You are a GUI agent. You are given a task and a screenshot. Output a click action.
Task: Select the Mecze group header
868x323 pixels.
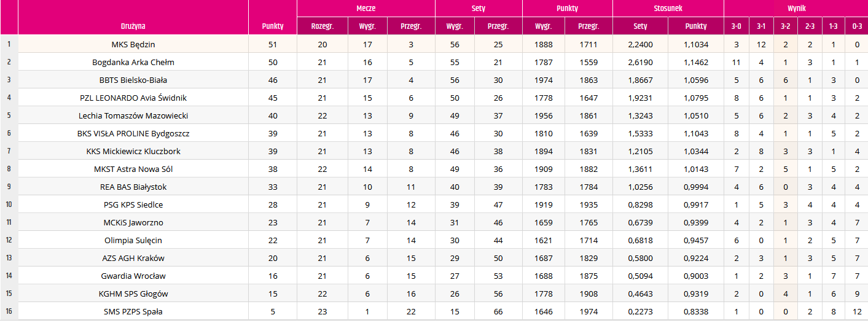pos(366,9)
